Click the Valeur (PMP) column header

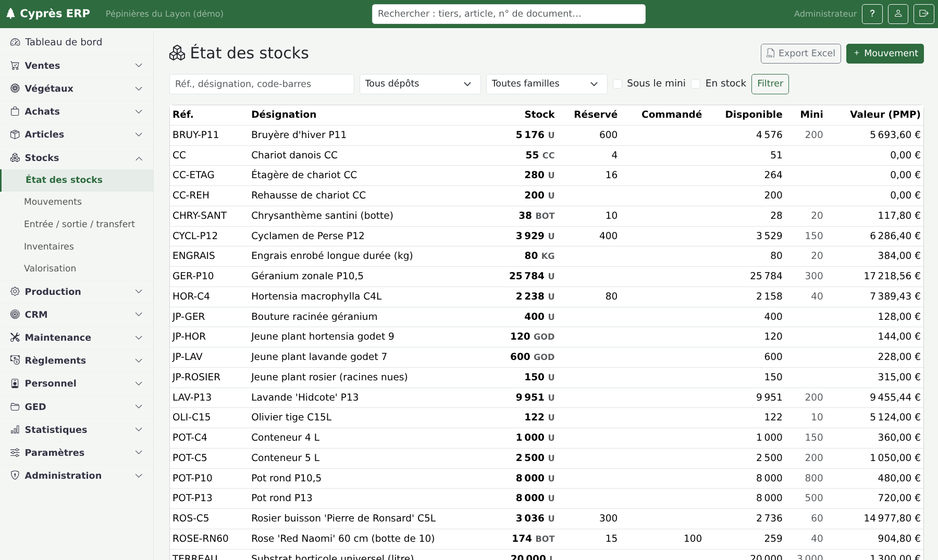click(885, 115)
